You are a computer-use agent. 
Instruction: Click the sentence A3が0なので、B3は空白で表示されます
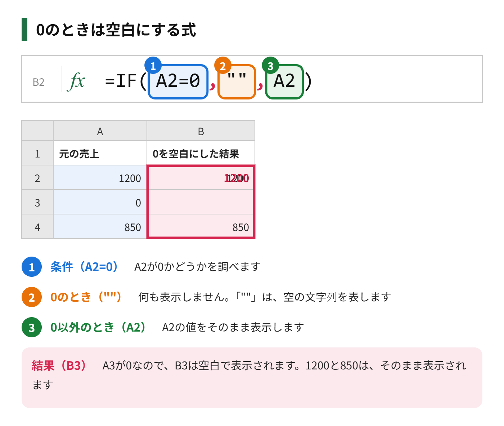pos(202,365)
